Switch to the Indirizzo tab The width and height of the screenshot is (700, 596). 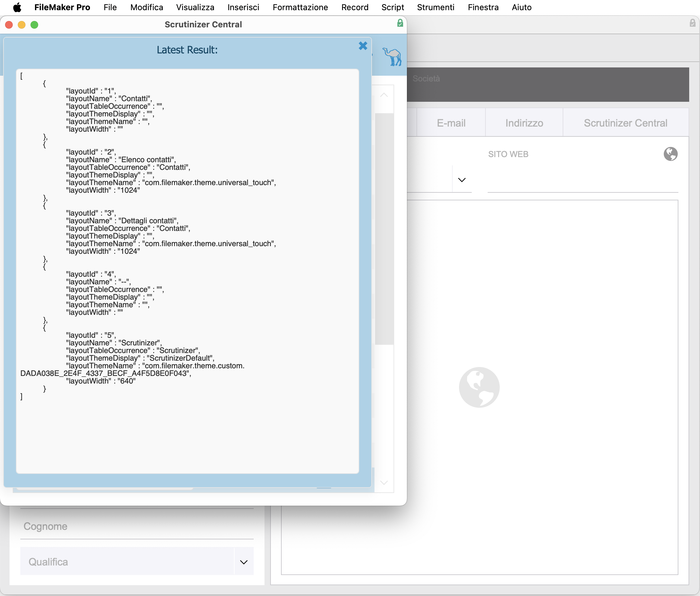524,123
